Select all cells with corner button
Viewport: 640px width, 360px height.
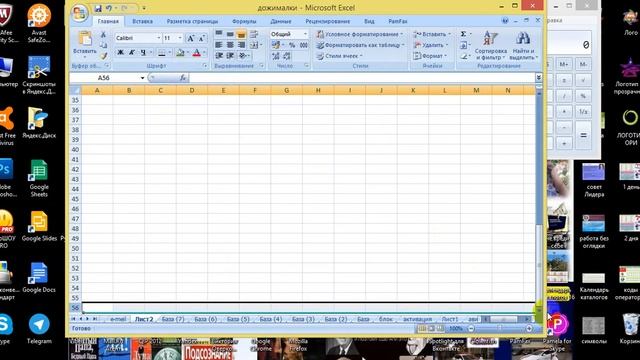pos(75,90)
